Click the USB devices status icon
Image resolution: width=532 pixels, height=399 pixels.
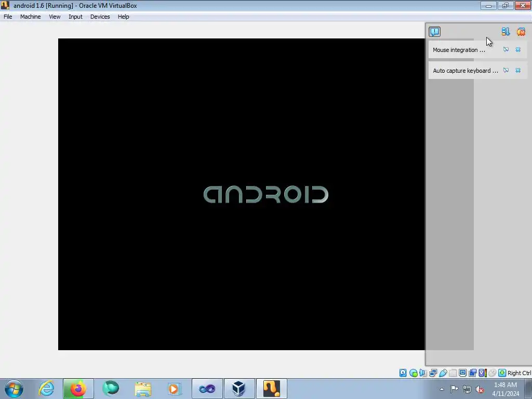(x=443, y=373)
